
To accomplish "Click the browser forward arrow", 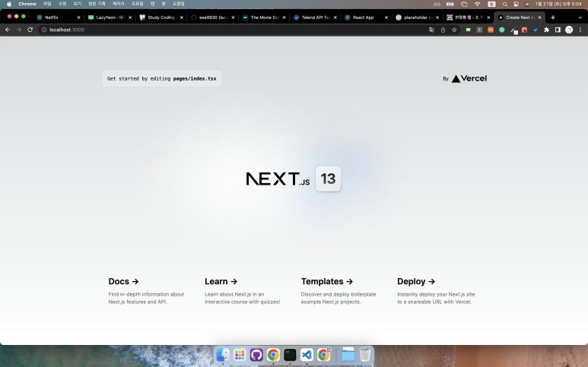I will [19, 30].
